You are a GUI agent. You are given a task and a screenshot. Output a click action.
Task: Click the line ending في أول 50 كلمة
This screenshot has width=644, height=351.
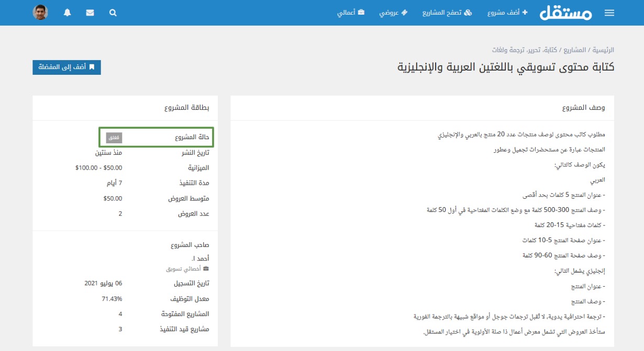[x=515, y=210]
